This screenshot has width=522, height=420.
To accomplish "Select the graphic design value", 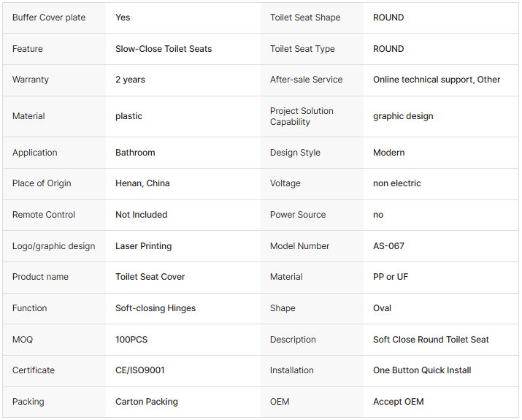I will (x=403, y=116).
